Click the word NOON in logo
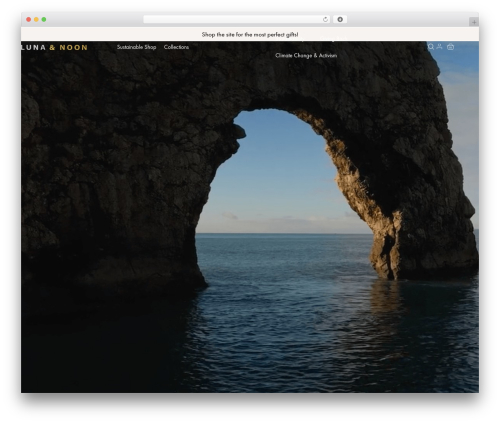 [74, 47]
